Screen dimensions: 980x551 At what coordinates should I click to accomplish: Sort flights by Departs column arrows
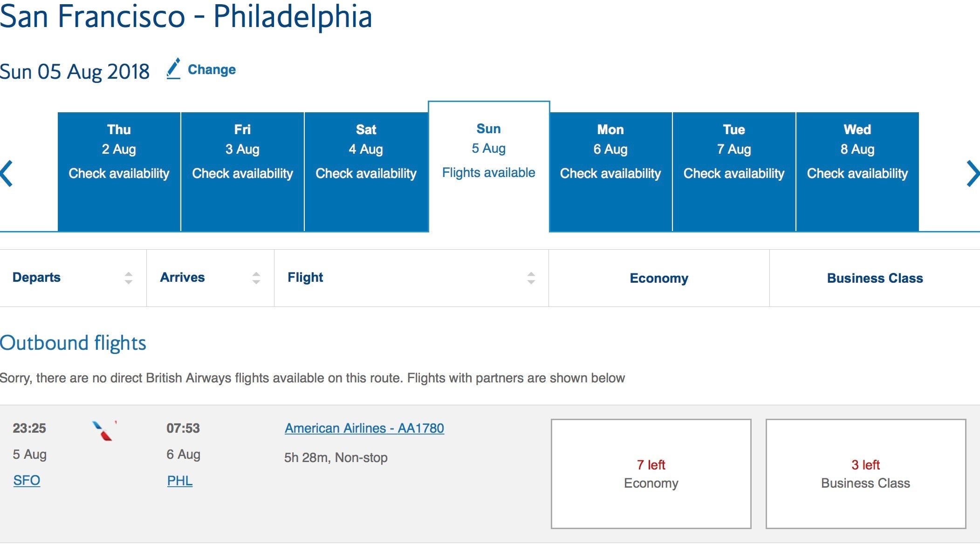(x=129, y=278)
